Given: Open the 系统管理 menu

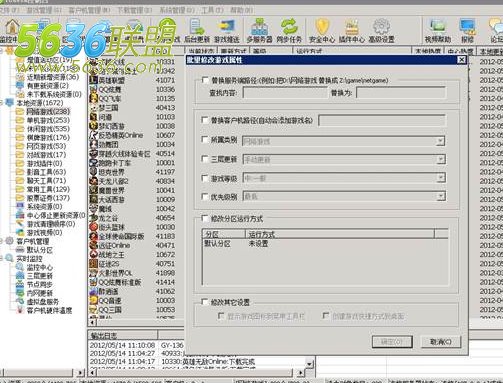Looking at the screenshot, I should (176, 10).
